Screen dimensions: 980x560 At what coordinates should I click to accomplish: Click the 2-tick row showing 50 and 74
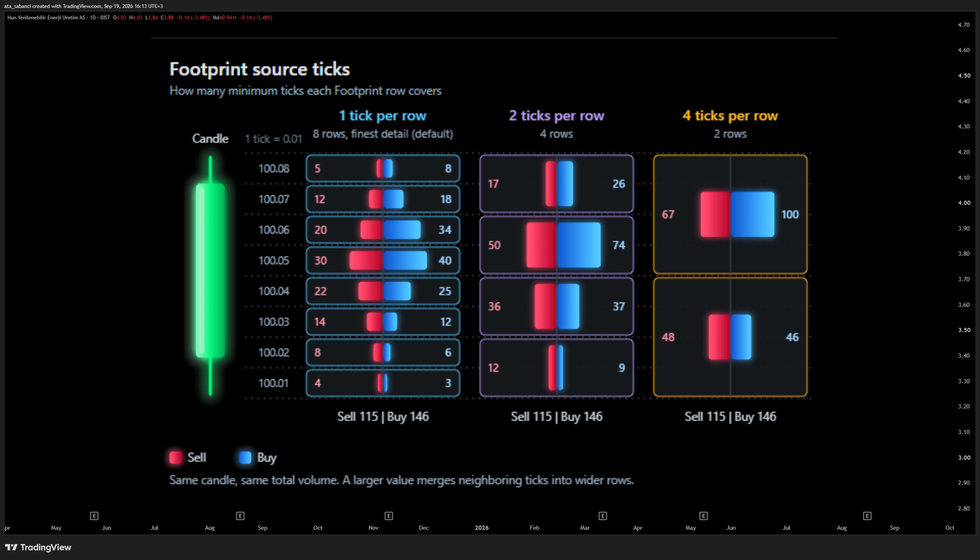(x=557, y=245)
